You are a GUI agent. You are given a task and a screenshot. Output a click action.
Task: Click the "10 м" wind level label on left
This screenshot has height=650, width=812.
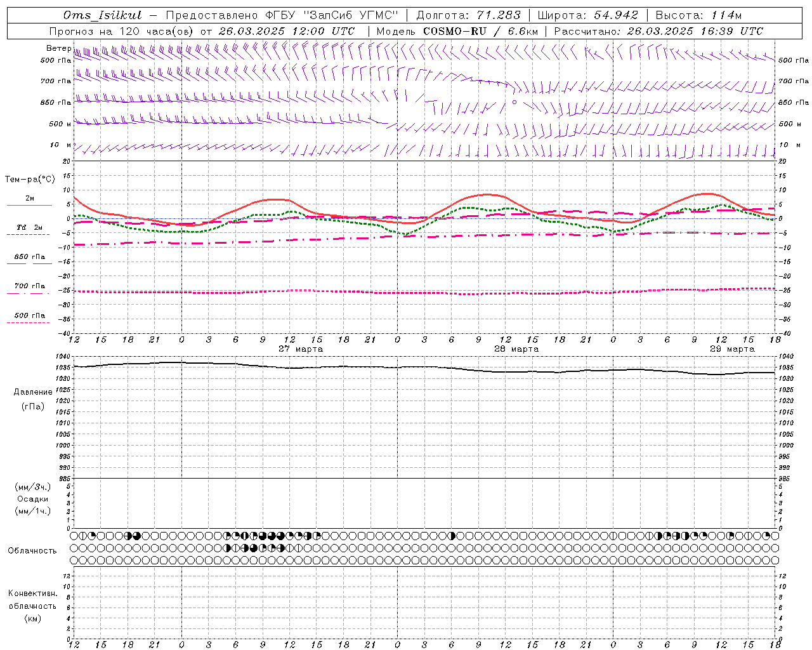[x=61, y=145]
